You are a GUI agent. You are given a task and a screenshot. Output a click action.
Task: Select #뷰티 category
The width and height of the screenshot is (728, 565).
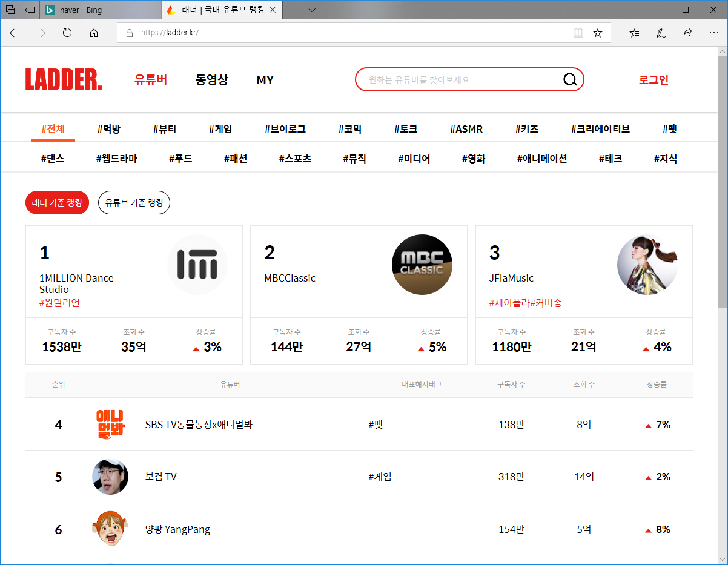pyautogui.click(x=165, y=129)
